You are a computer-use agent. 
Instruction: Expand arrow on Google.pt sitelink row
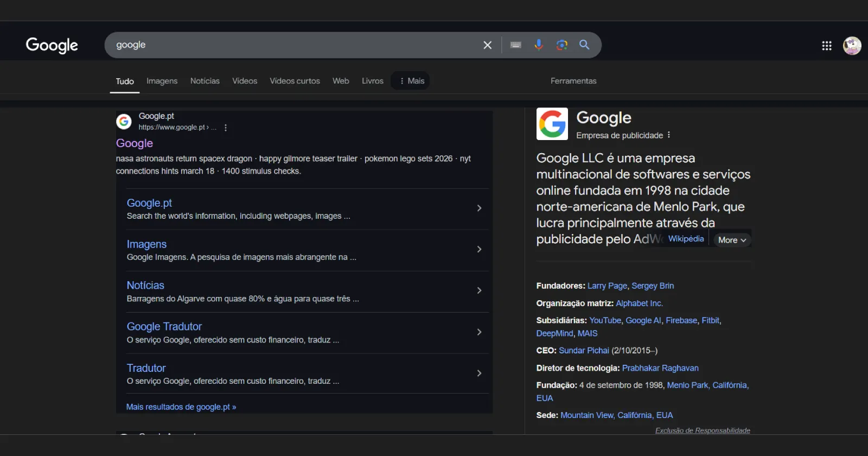(x=479, y=208)
